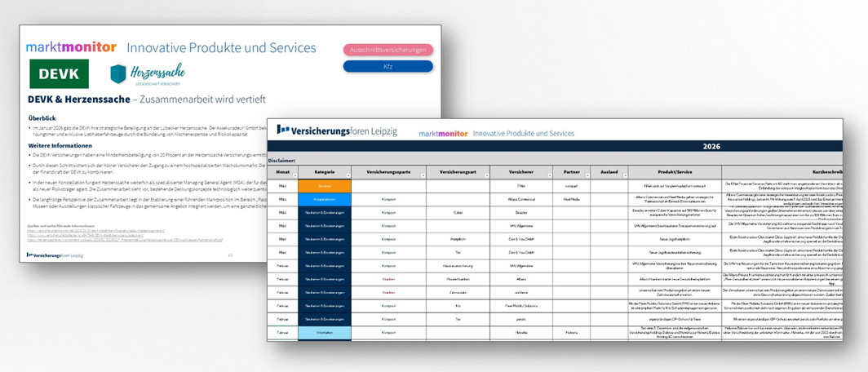Open the Ausland column filter dropdown

coord(624,175)
